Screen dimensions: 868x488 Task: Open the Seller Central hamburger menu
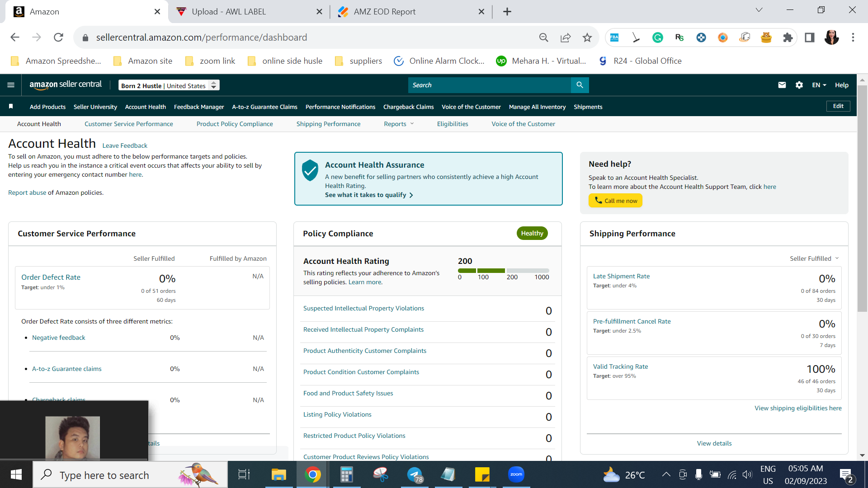pos(11,85)
